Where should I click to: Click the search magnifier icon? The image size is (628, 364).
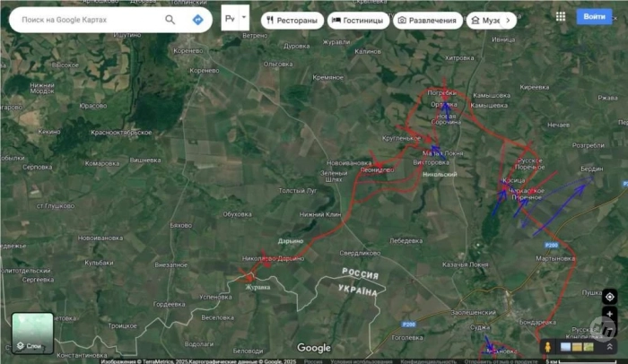pos(170,20)
